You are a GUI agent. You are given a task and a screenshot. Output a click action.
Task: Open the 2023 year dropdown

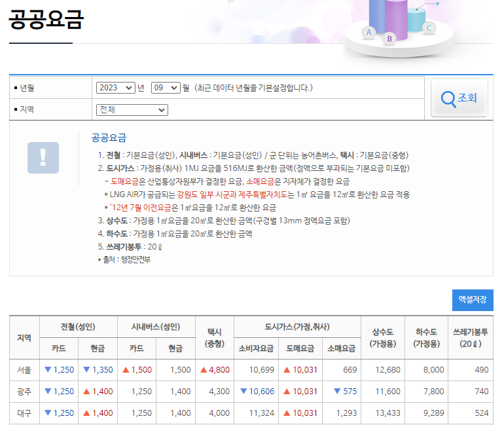[116, 88]
